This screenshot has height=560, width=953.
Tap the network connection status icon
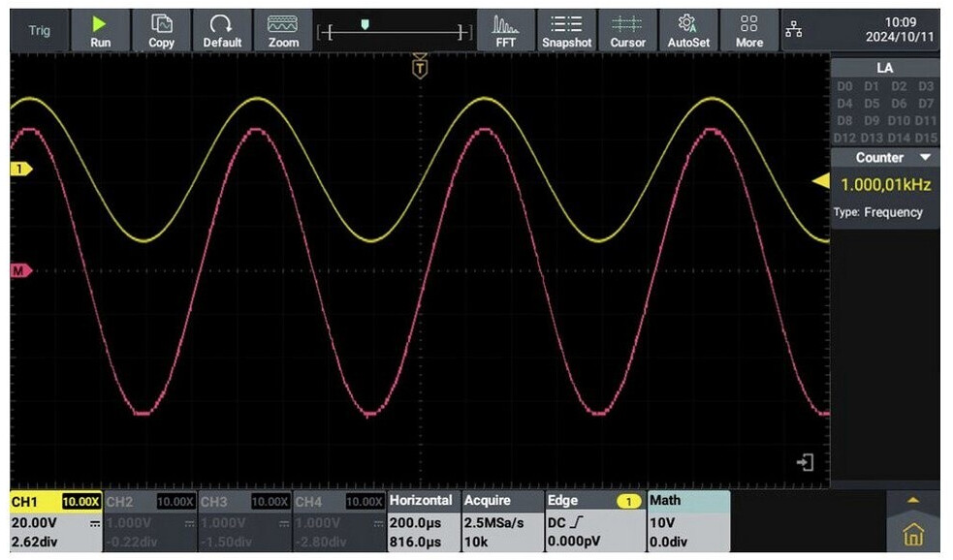[794, 28]
